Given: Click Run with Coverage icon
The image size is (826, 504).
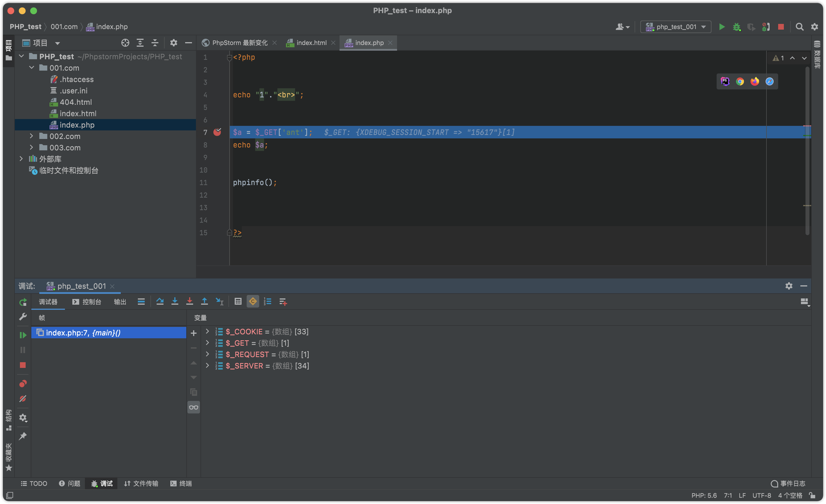Looking at the screenshot, I should 751,27.
